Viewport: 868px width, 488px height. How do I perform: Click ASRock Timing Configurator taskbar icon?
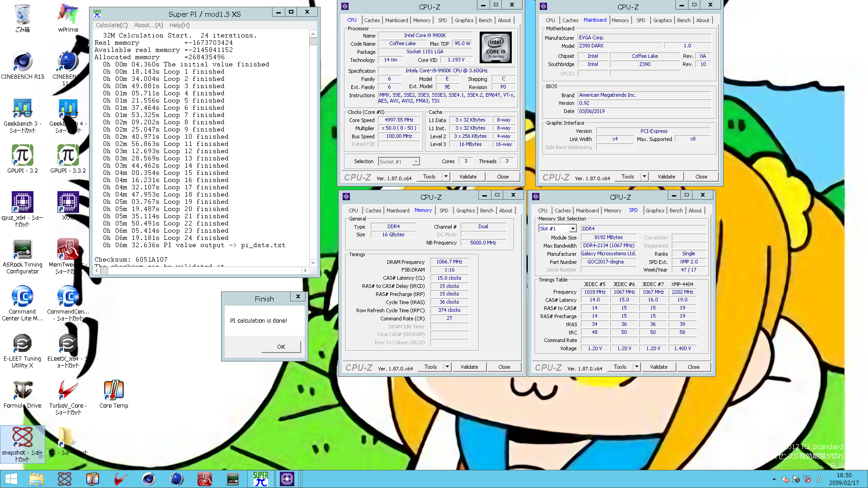(233, 479)
